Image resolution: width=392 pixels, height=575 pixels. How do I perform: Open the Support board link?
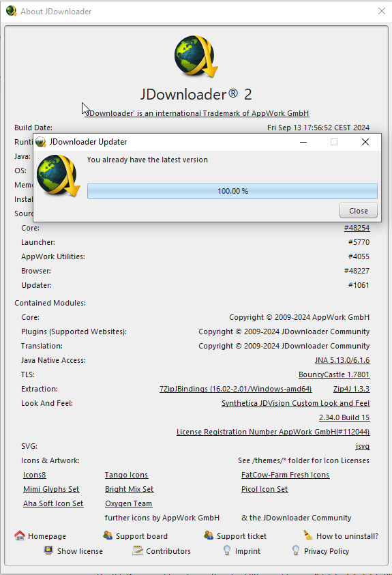141,536
